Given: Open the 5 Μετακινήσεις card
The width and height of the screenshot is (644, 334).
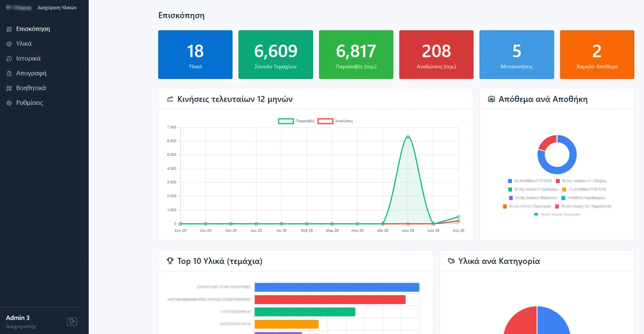Looking at the screenshot, I should click(x=517, y=55).
